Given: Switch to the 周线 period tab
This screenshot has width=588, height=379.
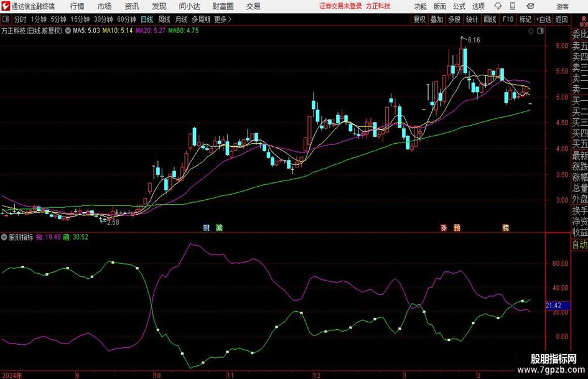Looking at the screenshot, I should pyautogui.click(x=164, y=19).
